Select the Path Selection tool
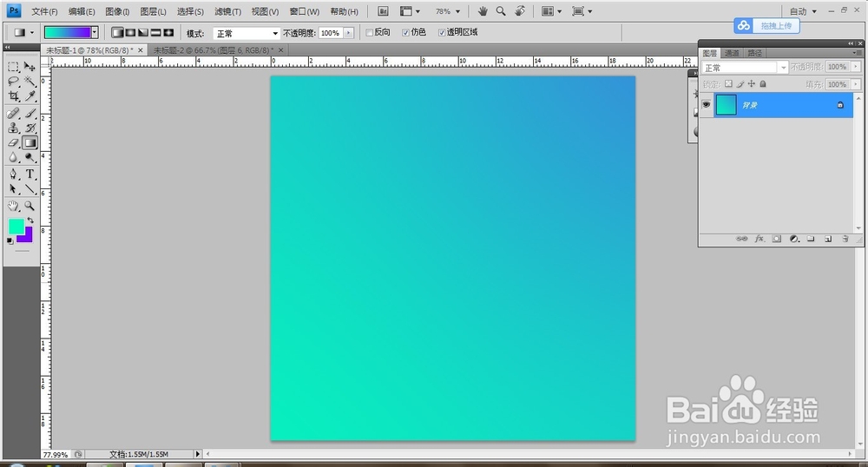The image size is (868, 467). (13, 189)
